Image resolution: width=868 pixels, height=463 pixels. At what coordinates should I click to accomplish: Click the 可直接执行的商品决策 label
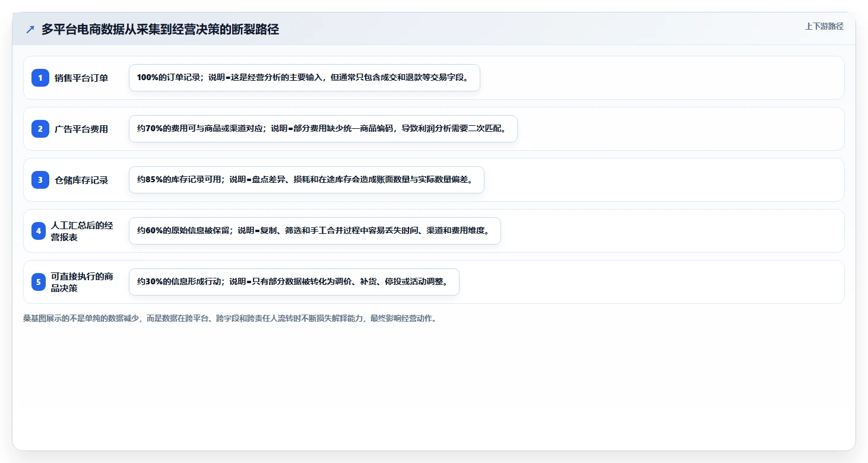click(82, 282)
